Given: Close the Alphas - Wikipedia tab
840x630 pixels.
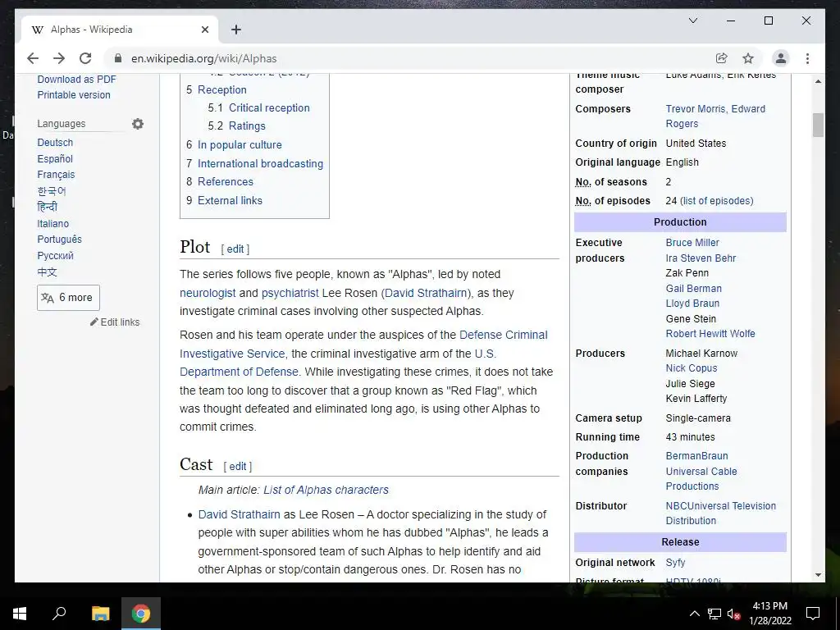Looking at the screenshot, I should (204, 30).
